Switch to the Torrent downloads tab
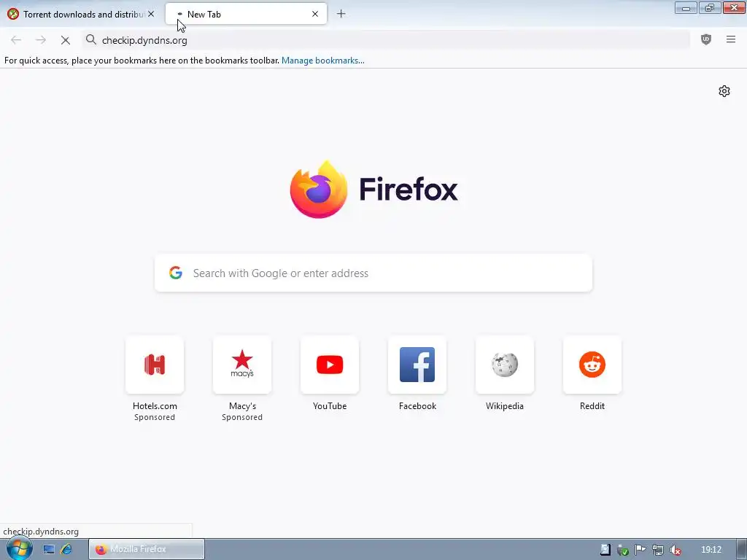 click(x=81, y=15)
